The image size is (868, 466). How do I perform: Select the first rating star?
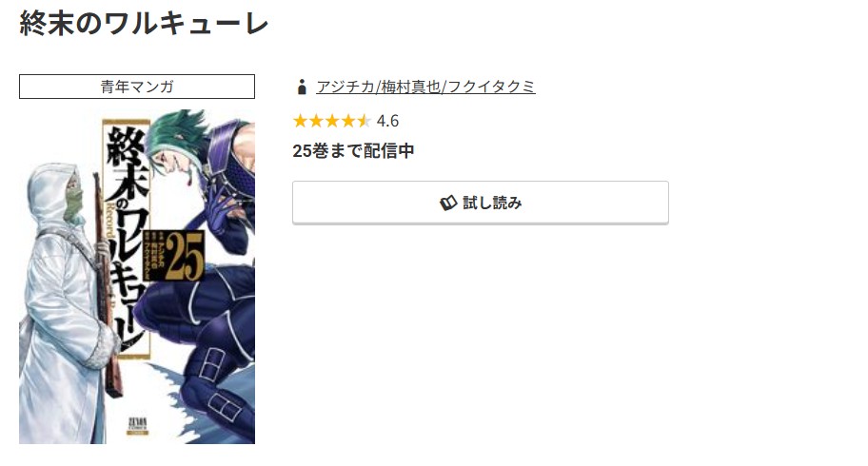point(300,121)
